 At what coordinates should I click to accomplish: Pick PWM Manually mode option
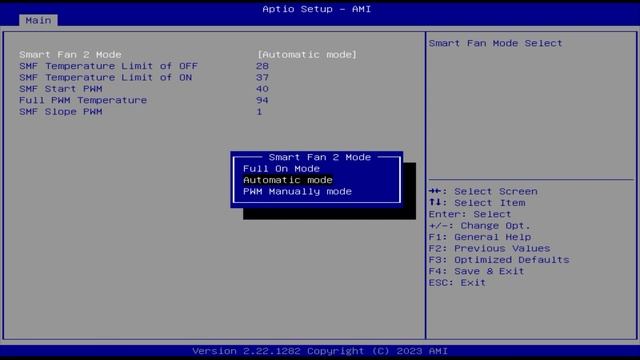tap(297, 191)
